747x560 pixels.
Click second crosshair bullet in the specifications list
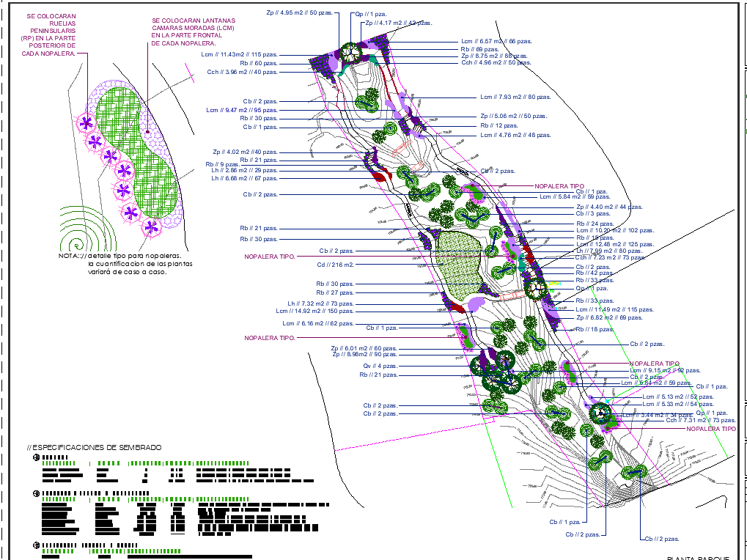pos(36,493)
